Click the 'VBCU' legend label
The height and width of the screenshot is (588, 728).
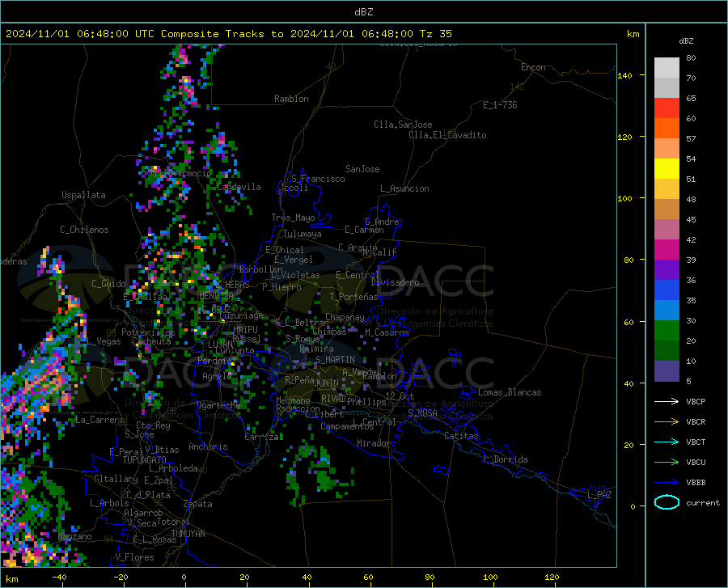[x=696, y=462]
